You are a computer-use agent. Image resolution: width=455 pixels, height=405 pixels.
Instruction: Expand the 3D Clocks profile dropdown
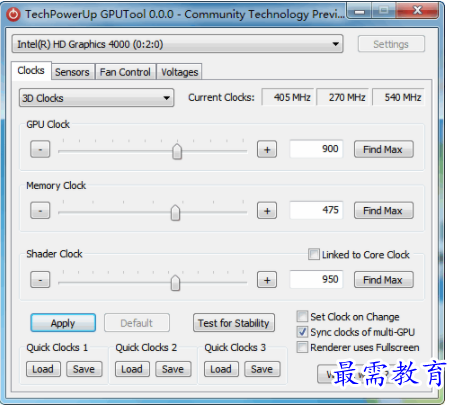click(x=96, y=98)
